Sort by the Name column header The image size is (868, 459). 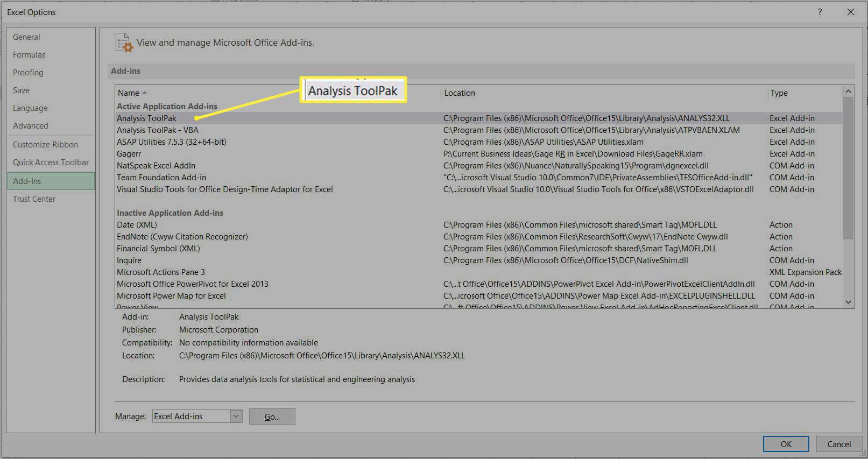click(x=132, y=93)
